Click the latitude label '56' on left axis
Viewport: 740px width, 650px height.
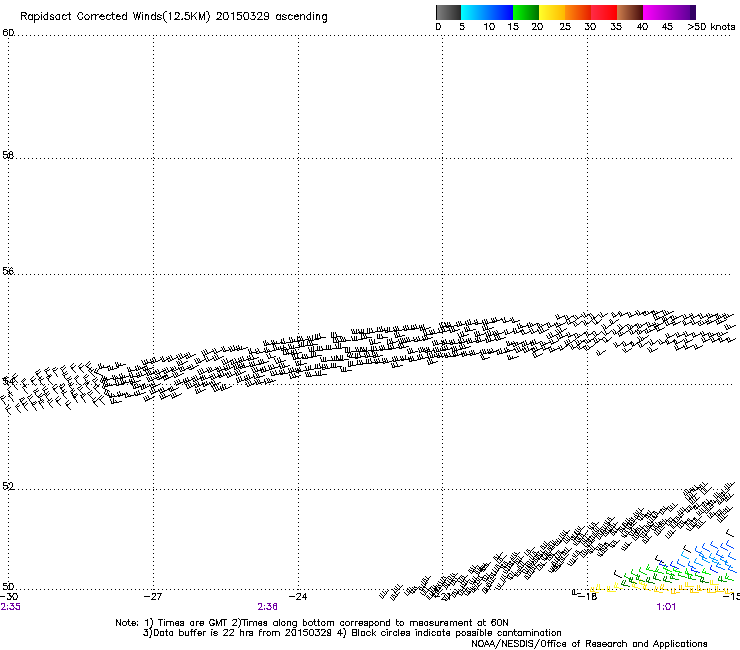[8, 271]
